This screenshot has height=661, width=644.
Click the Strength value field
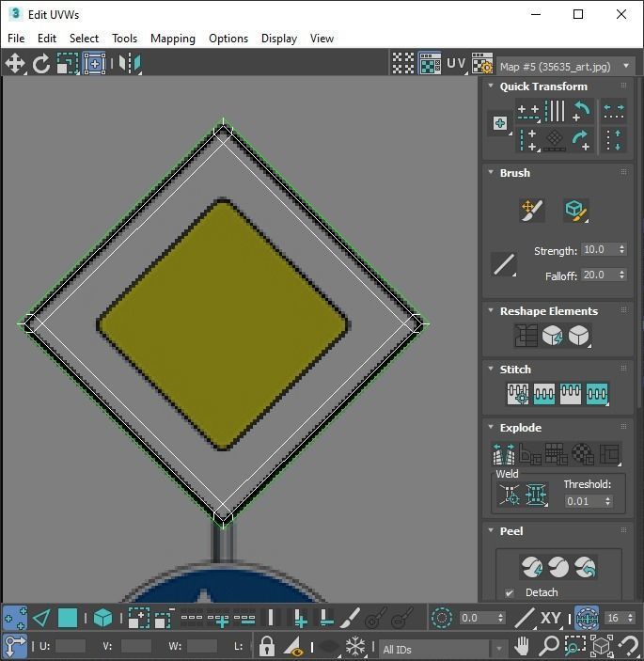599,249
